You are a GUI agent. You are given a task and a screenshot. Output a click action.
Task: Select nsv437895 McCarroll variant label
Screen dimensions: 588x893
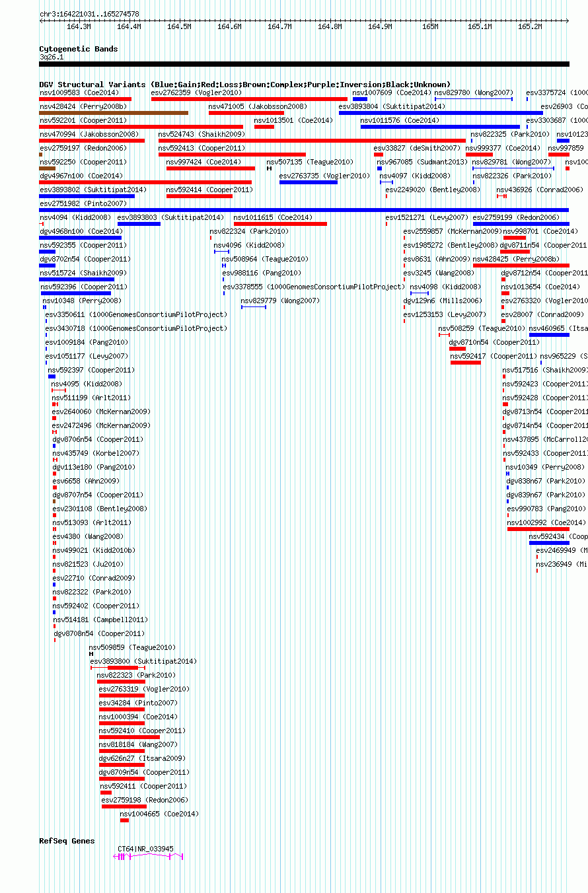click(x=545, y=439)
